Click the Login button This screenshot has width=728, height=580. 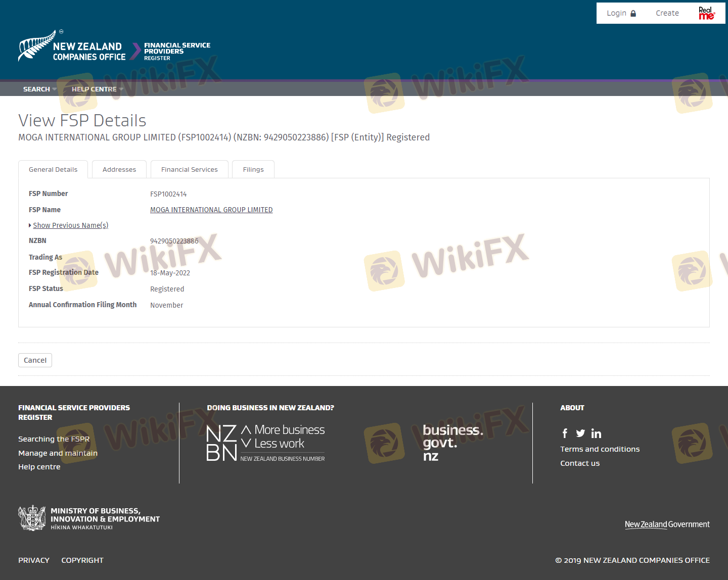621,13
